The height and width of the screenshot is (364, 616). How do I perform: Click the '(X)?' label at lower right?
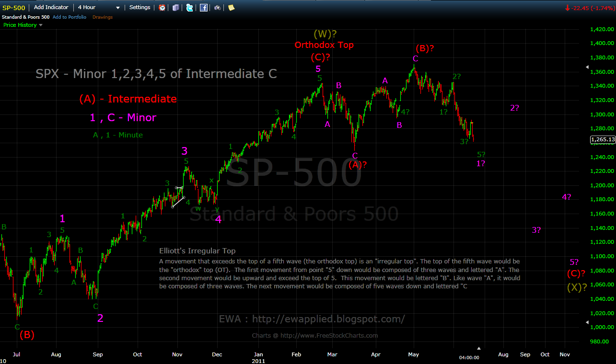[577, 287]
